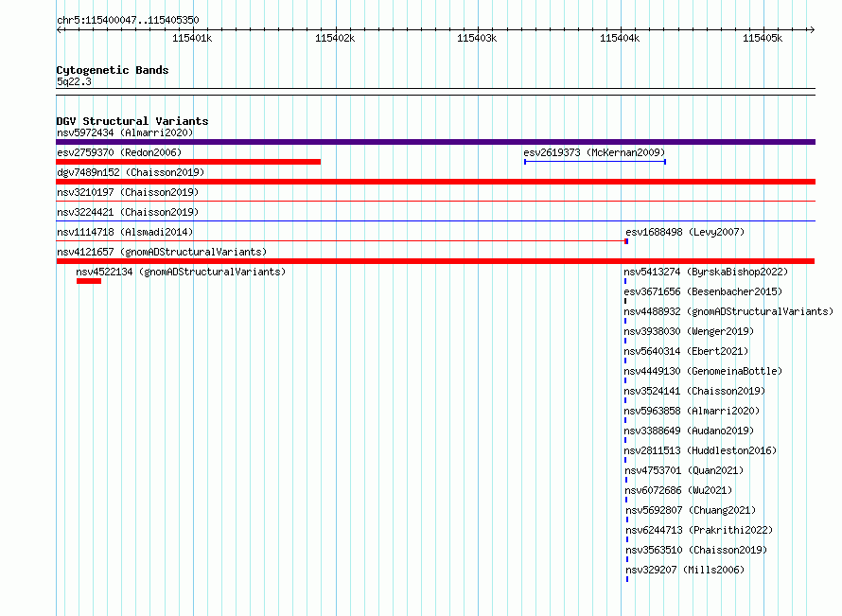Screen dimensions: 842x616
Task: Open nsv3210197 (Chaisson2019) label
Action: click(x=128, y=192)
